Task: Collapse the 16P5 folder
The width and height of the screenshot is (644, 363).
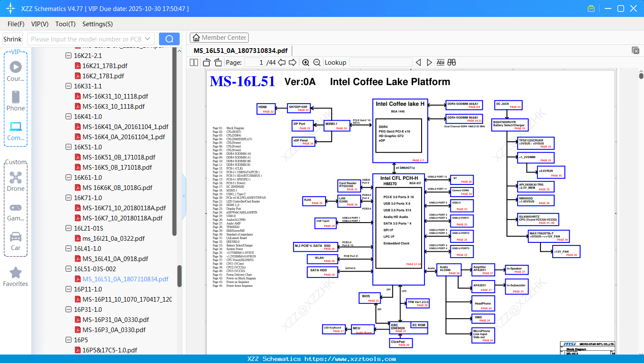Action: pos(69,340)
